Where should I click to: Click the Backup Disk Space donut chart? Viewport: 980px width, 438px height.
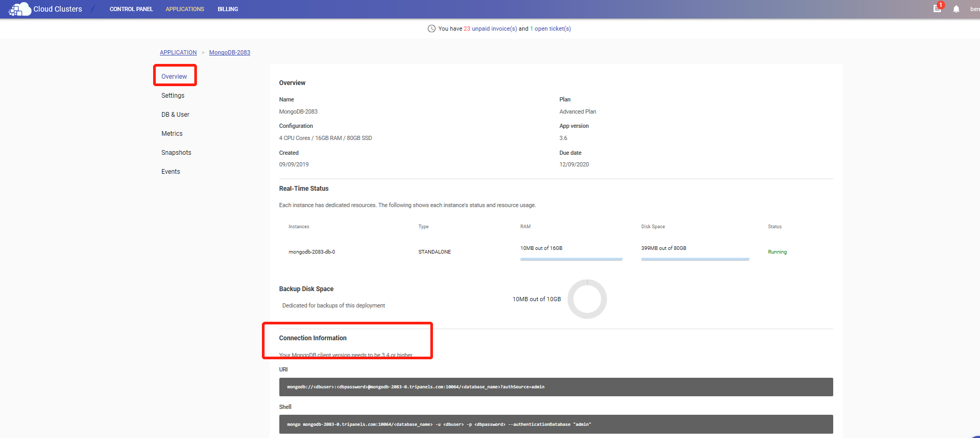[x=587, y=299]
